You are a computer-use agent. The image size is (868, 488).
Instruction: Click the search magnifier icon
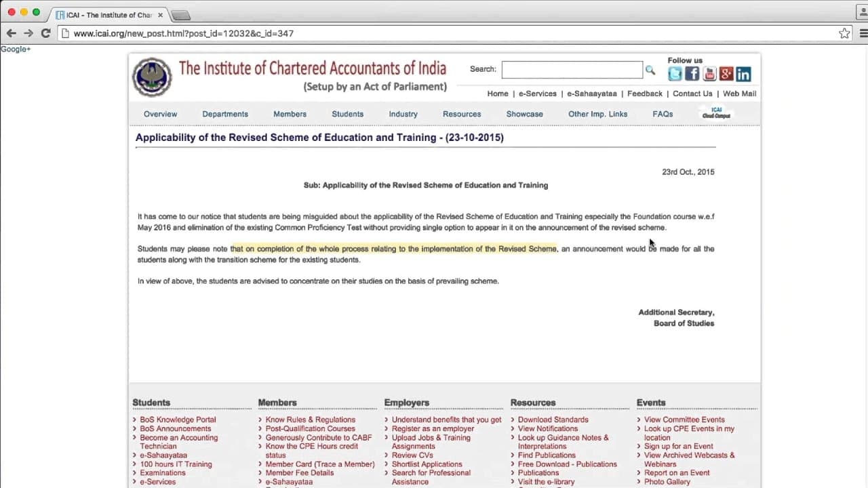[x=650, y=70]
